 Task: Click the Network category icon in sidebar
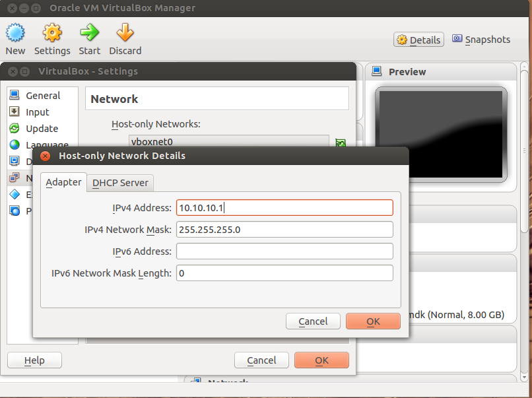coord(15,177)
